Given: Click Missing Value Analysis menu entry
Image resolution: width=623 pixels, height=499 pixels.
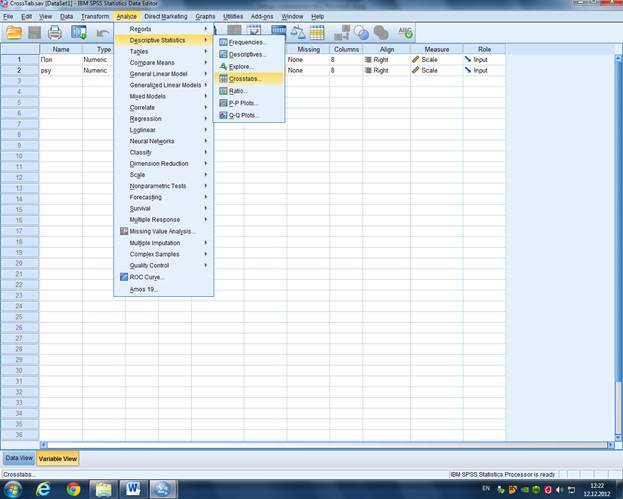Looking at the screenshot, I should [x=161, y=231].
